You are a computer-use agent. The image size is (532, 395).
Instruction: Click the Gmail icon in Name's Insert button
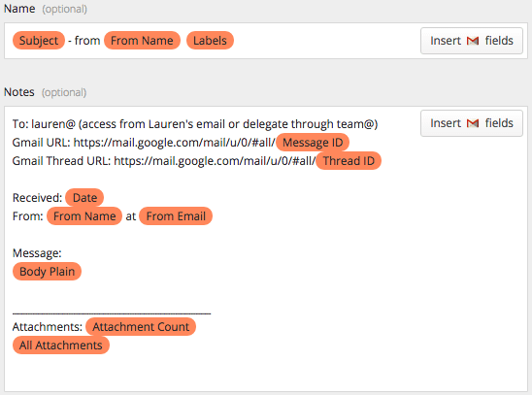coord(473,41)
